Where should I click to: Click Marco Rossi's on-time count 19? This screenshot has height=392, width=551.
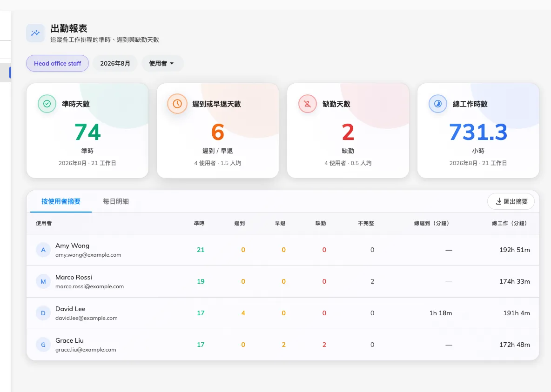click(201, 282)
